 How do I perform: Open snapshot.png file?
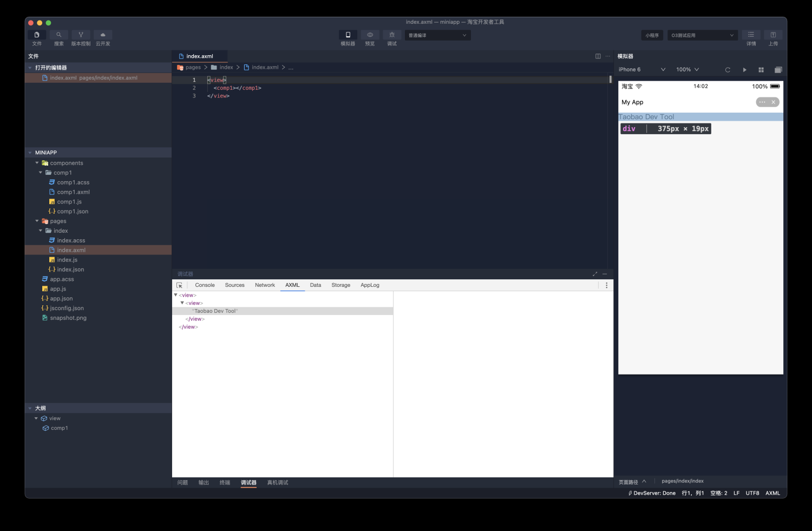point(68,318)
